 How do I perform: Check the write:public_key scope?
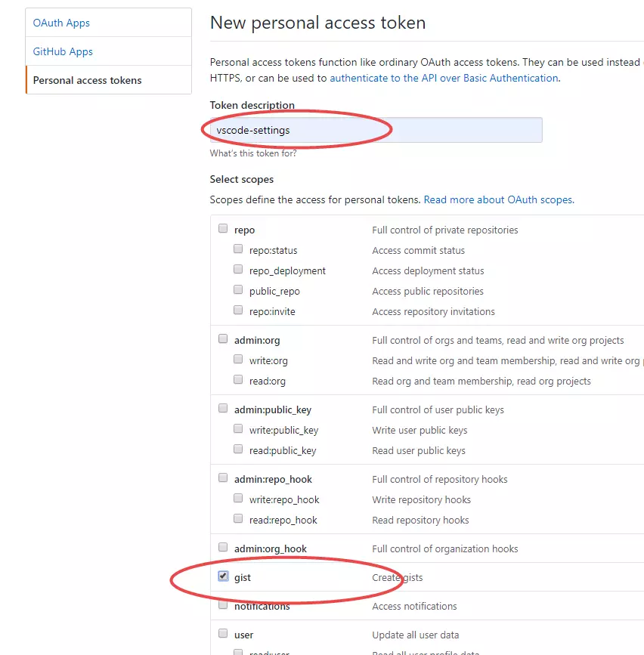point(238,428)
